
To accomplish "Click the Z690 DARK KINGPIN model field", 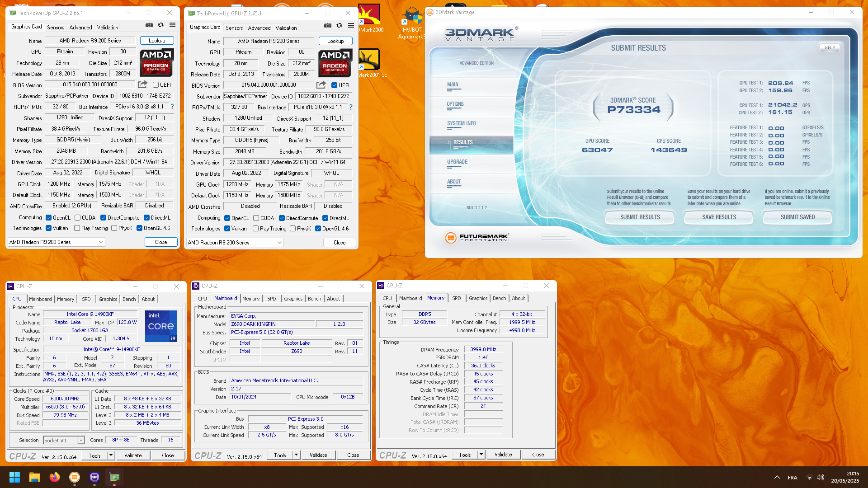I will [x=272, y=324].
